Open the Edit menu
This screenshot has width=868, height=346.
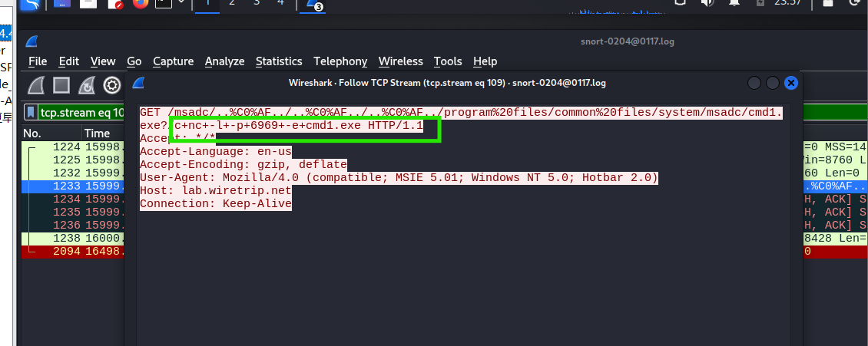pos(69,61)
